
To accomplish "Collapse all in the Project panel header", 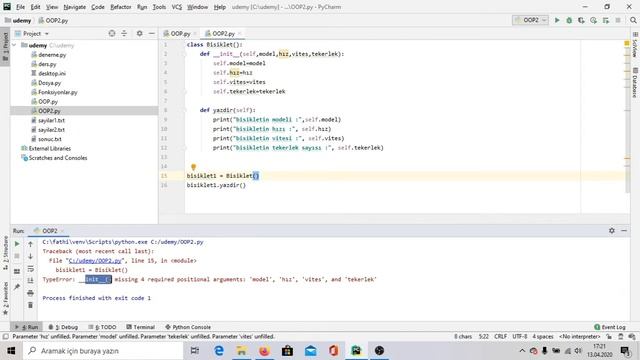I will (124, 33).
